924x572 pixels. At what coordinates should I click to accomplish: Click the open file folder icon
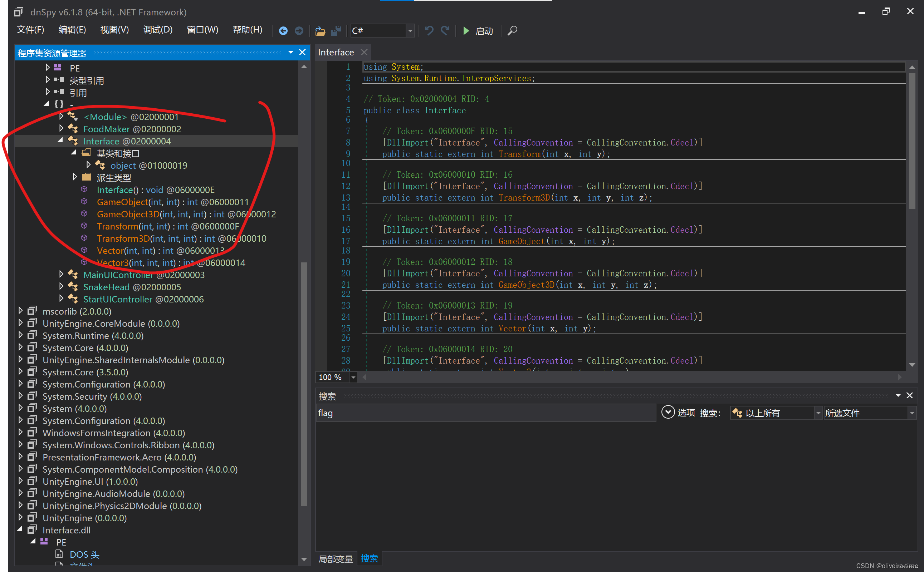[x=320, y=31]
